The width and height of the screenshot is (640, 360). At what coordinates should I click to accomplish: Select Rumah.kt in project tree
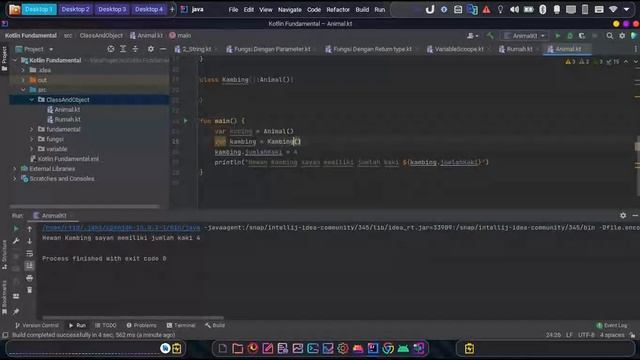[x=67, y=120]
